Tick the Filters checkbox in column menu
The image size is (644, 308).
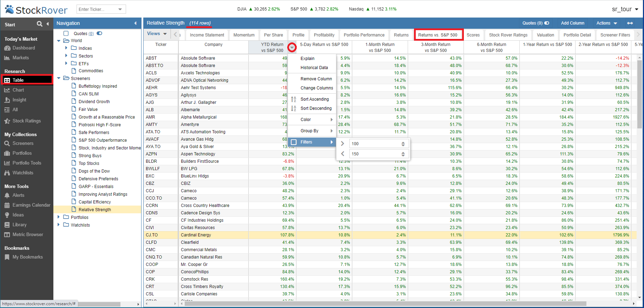(x=294, y=142)
